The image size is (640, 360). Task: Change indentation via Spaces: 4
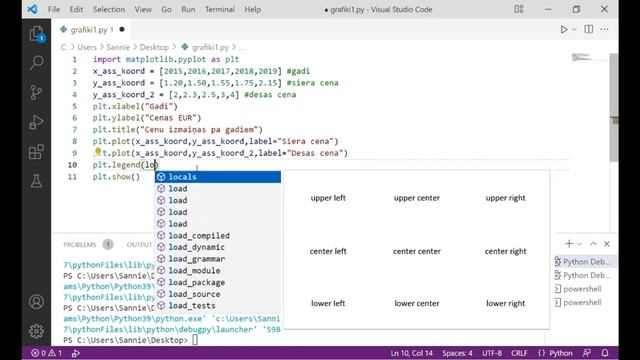click(x=457, y=353)
